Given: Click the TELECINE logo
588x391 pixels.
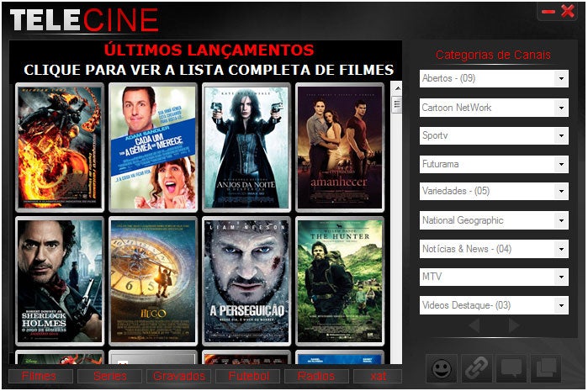Looking at the screenshot, I should tap(84, 20).
